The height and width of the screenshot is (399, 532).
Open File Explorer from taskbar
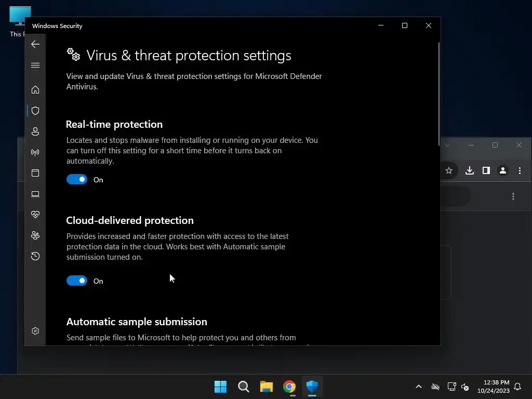(x=267, y=387)
